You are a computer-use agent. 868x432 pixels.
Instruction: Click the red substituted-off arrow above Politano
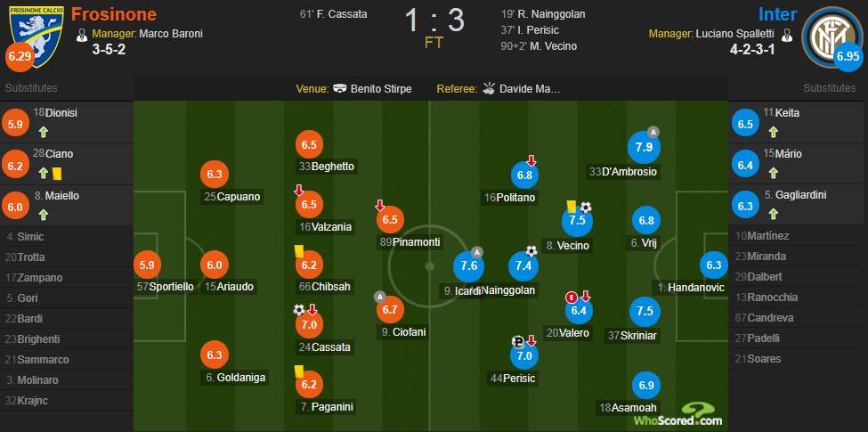[531, 160]
